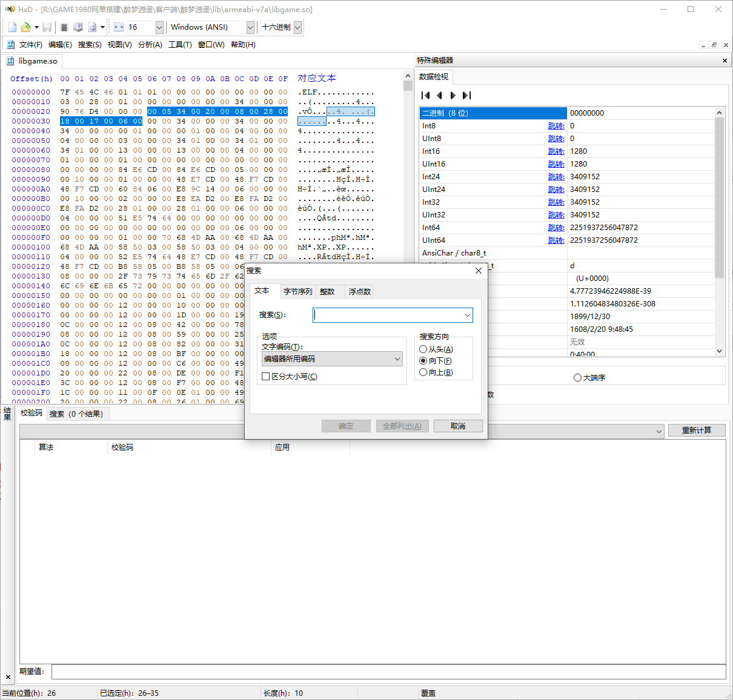Click the Open disk drive icon

(78, 27)
